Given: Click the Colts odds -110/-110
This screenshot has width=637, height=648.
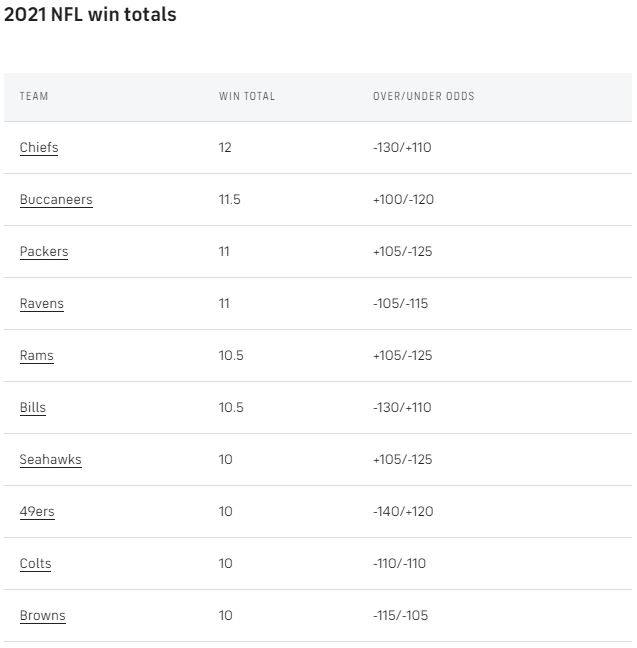Looking at the screenshot, I should (x=399, y=564).
